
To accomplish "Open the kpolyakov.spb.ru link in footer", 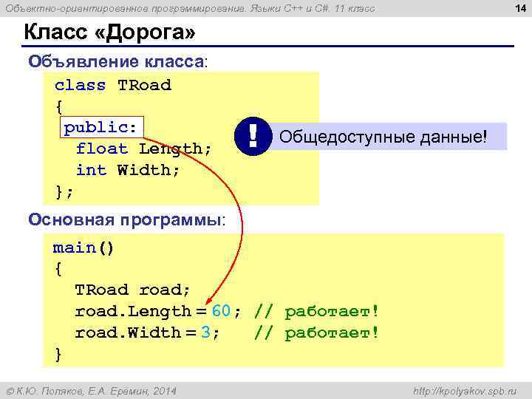I will click(x=465, y=391).
